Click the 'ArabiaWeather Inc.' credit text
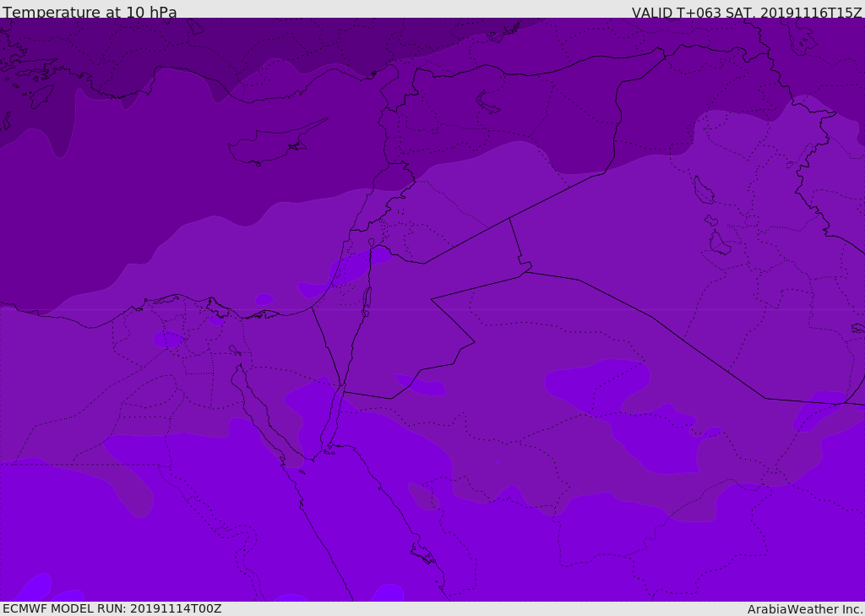This screenshot has width=865, height=616. coord(805,609)
